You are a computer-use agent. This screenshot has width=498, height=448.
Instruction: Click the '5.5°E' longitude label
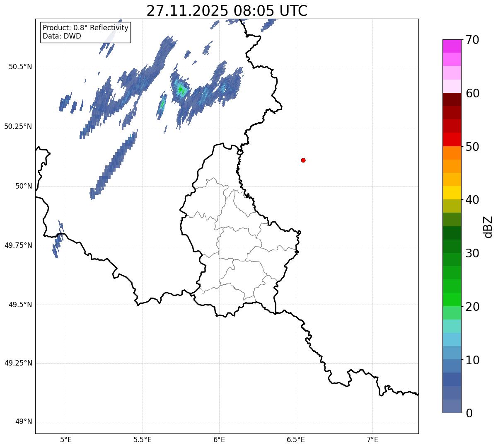(143, 440)
